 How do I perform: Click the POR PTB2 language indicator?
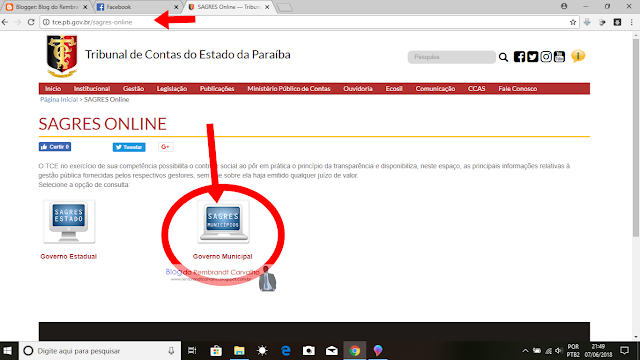(x=573, y=351)
